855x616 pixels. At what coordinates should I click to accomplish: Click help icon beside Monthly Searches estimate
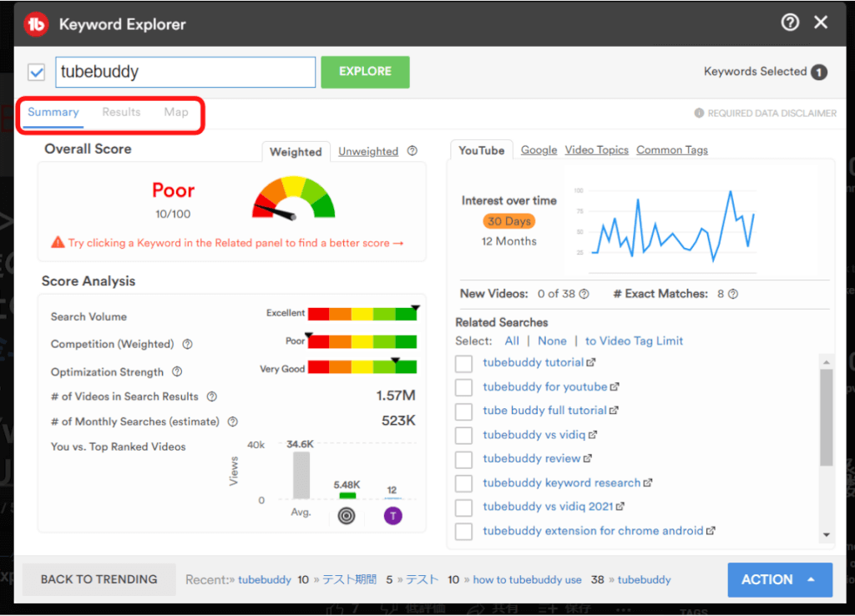click(x=232, y=422)
